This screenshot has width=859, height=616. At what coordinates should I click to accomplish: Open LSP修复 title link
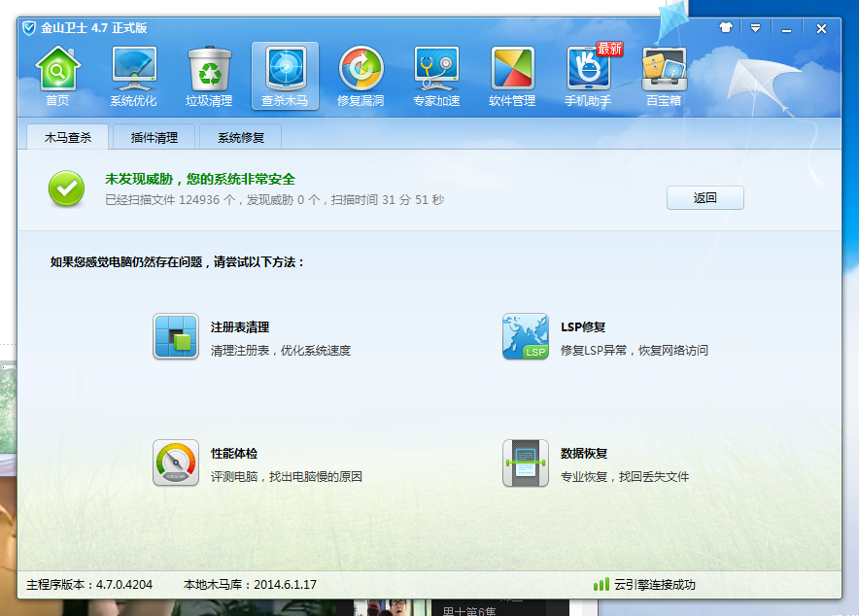pyautogui.click(x=583, y=327)
